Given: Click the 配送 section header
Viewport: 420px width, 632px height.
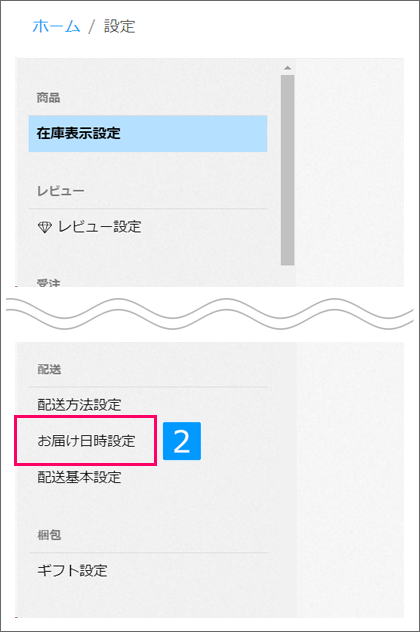Looking at the screenshot, I should click(x=49, y=369).
